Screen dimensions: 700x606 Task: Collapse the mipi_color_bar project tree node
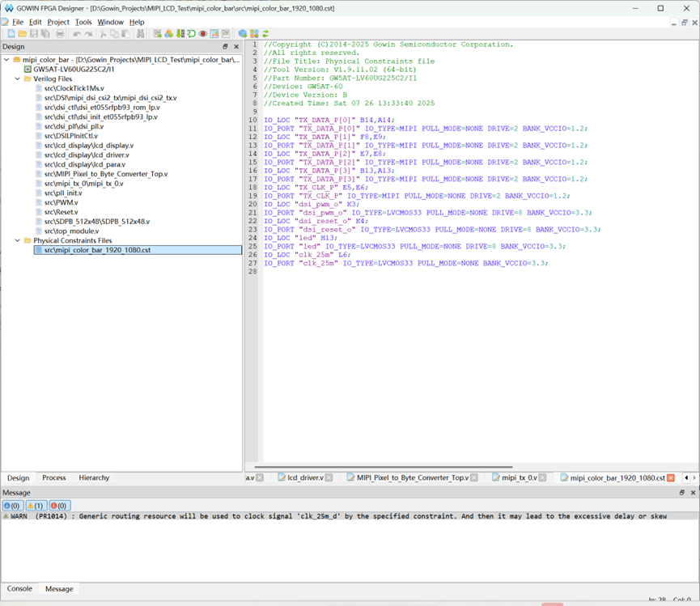[x=6, y=59]
